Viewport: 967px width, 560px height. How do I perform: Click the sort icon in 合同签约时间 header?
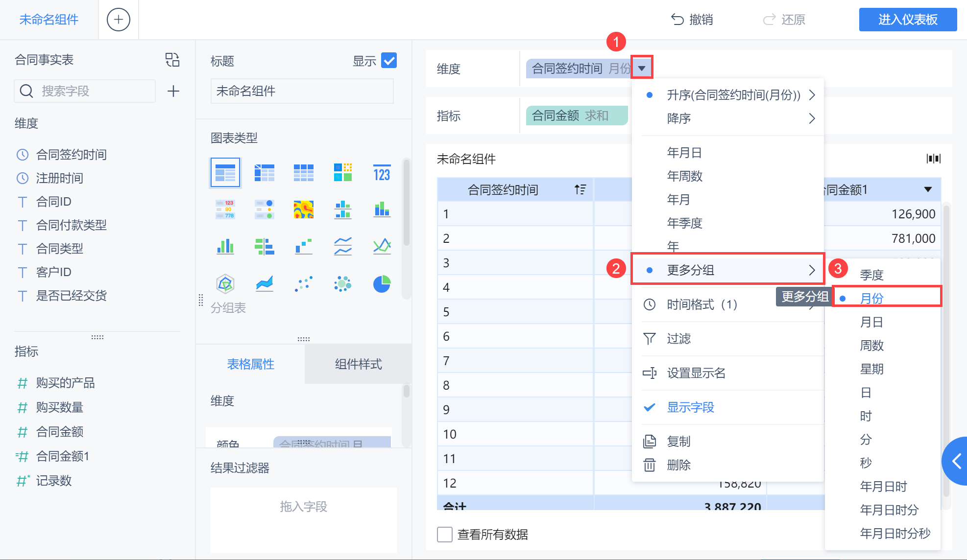(x=580, y=189)
